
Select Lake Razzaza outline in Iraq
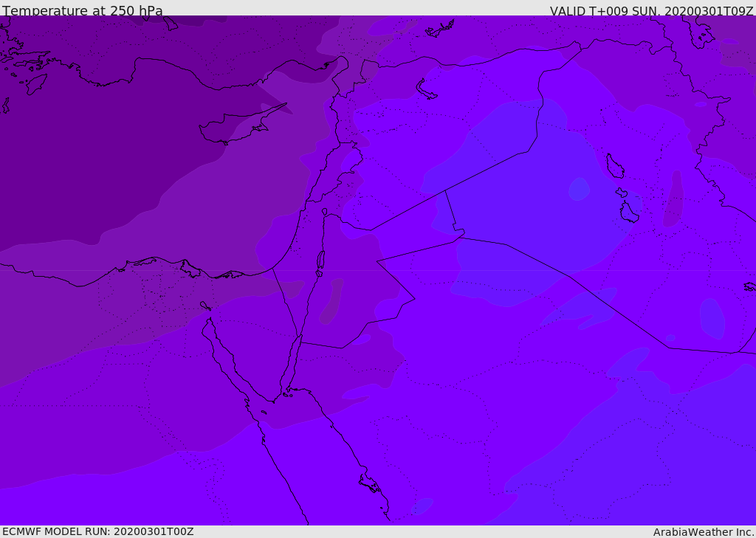point(629,213)
